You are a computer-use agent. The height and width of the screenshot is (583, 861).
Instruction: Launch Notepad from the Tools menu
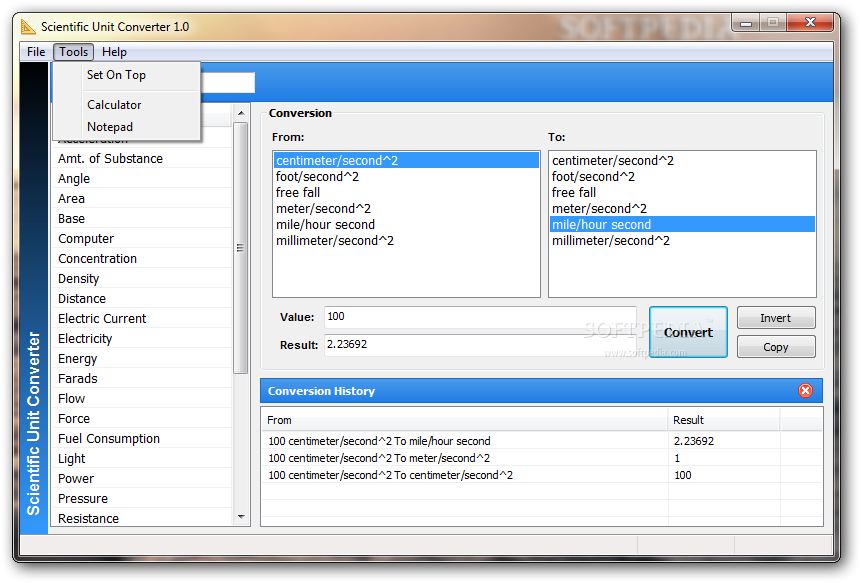tap(126, 127)
